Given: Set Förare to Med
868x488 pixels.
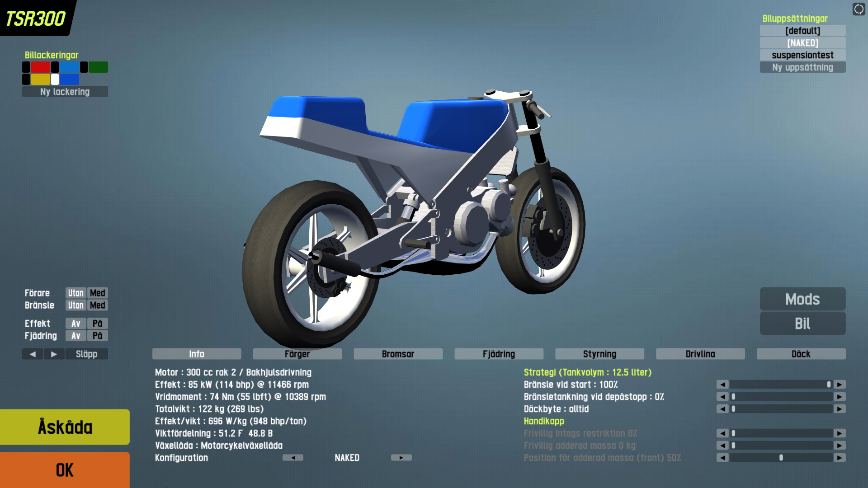Looking at the screenshot, I should [x=97, y=293].
